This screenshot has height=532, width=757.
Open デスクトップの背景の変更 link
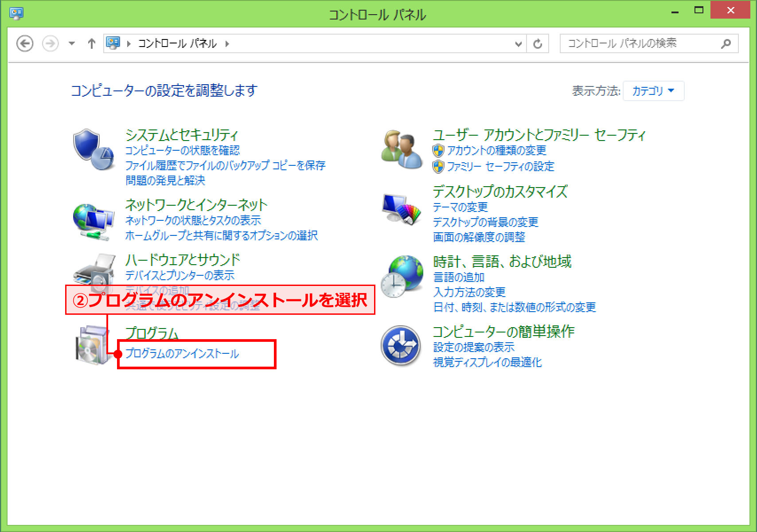click(486, 222)
